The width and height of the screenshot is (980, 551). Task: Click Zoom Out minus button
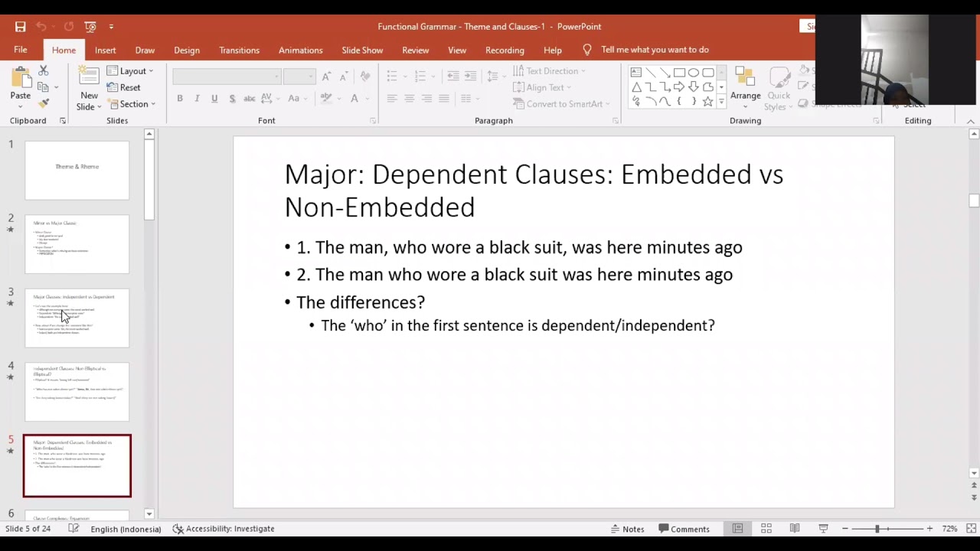[x=845, y=529]
